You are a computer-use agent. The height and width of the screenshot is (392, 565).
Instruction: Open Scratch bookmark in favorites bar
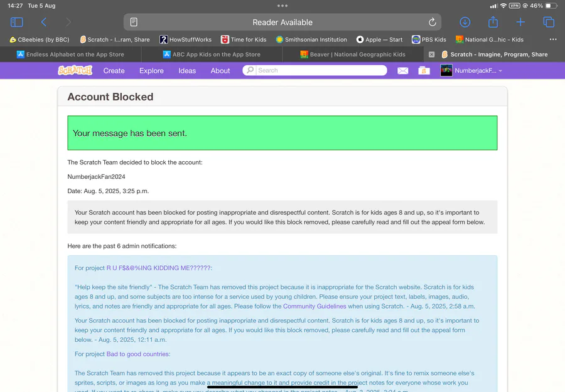[x=115, y=40]
